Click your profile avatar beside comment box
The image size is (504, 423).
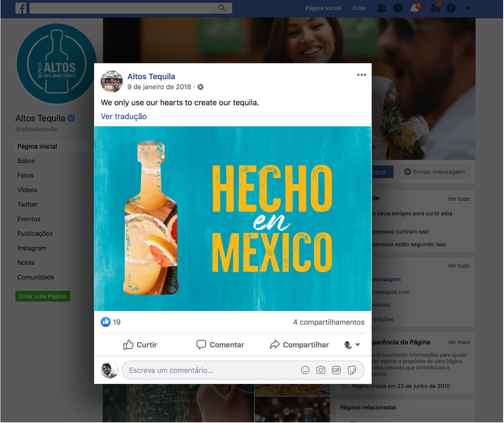tap(109, 370)
